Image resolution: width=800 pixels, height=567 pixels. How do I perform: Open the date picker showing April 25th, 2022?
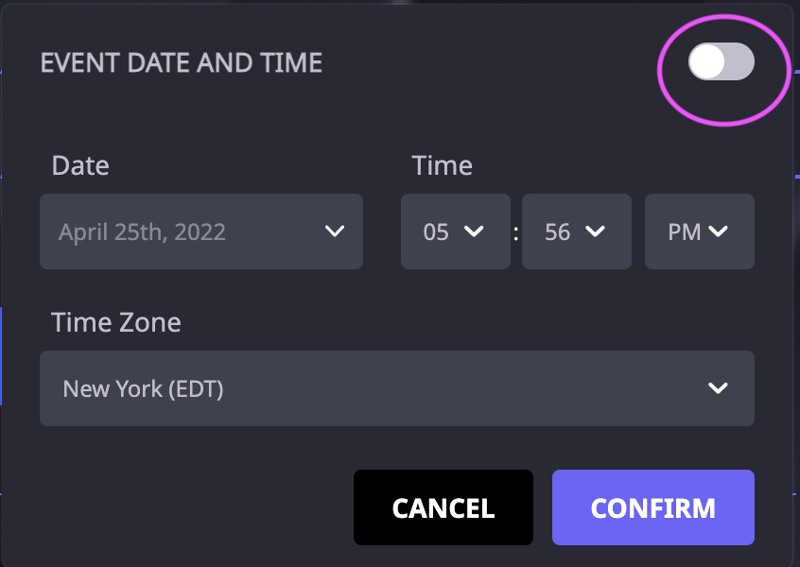[201, 232]
